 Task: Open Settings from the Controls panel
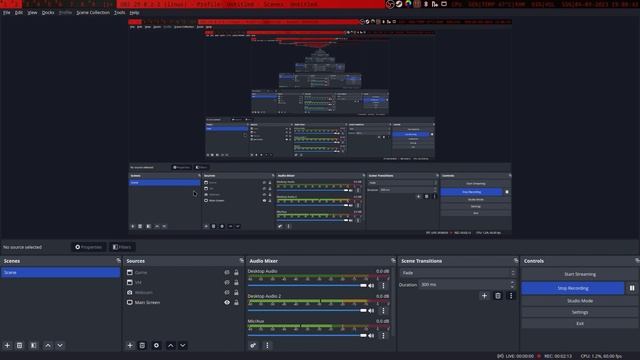point(580,312)
